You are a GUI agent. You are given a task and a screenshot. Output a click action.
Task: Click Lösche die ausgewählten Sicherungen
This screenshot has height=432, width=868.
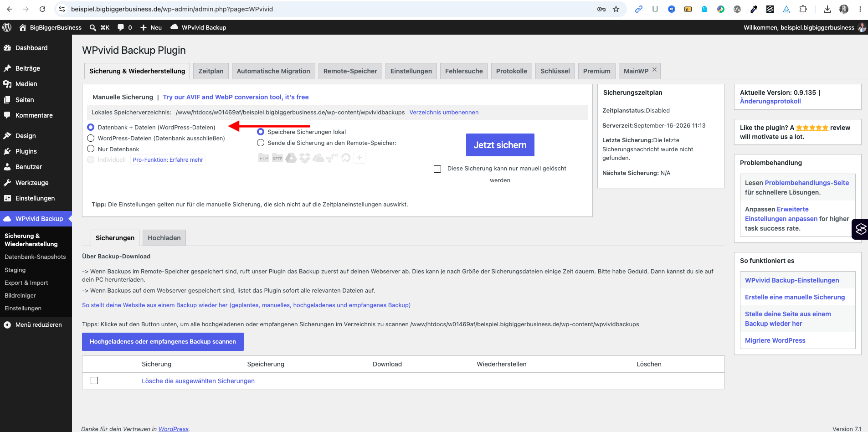198,381
